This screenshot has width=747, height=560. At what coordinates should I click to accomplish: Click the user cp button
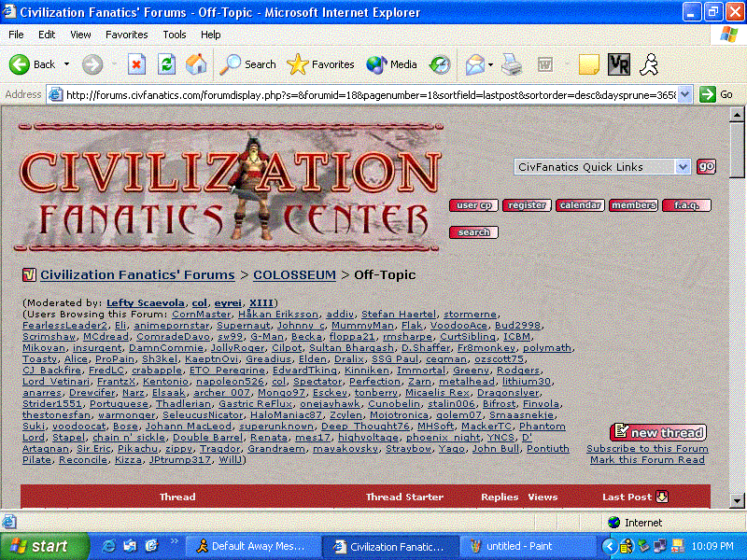click(x=473, y=205)
